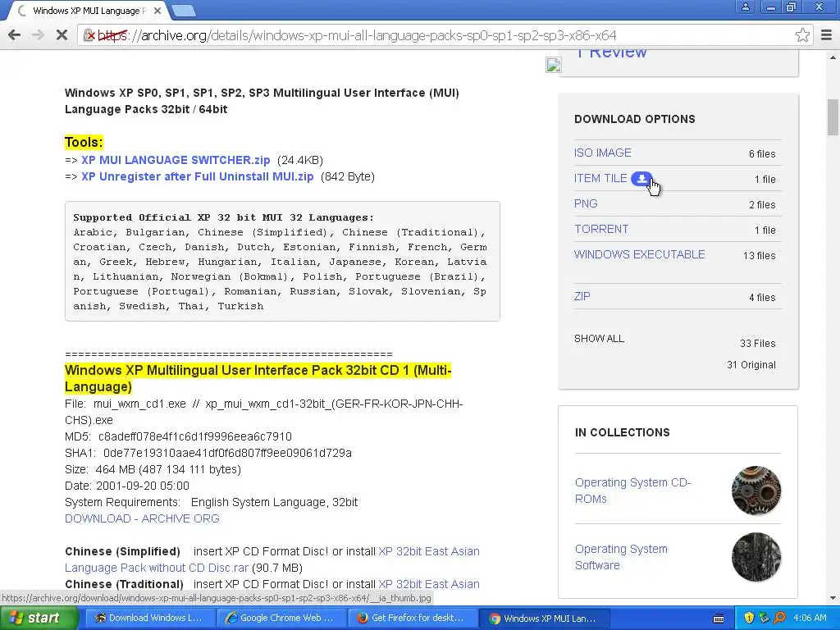This screenshot has width=840, height=630.
Task: Bookmark this page with the star icon
Action: (802, 35)
